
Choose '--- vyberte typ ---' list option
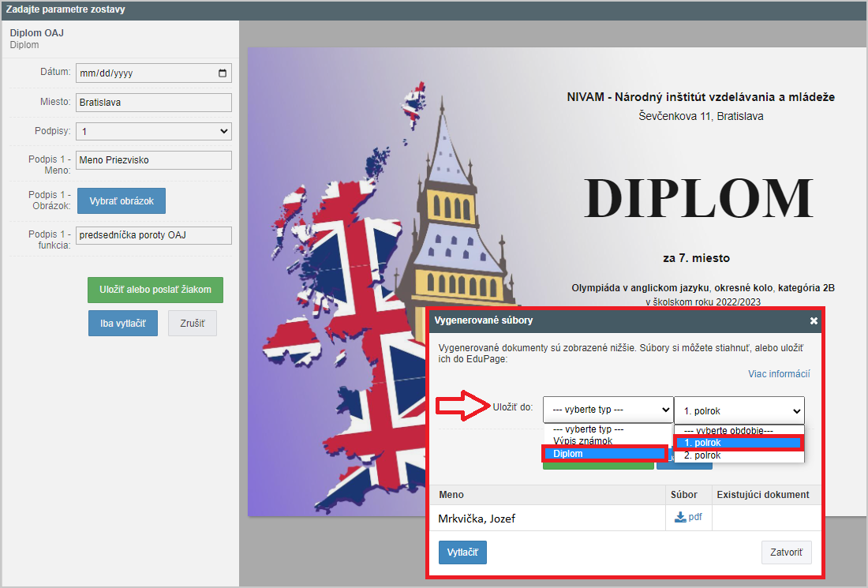tap(588, 429)
